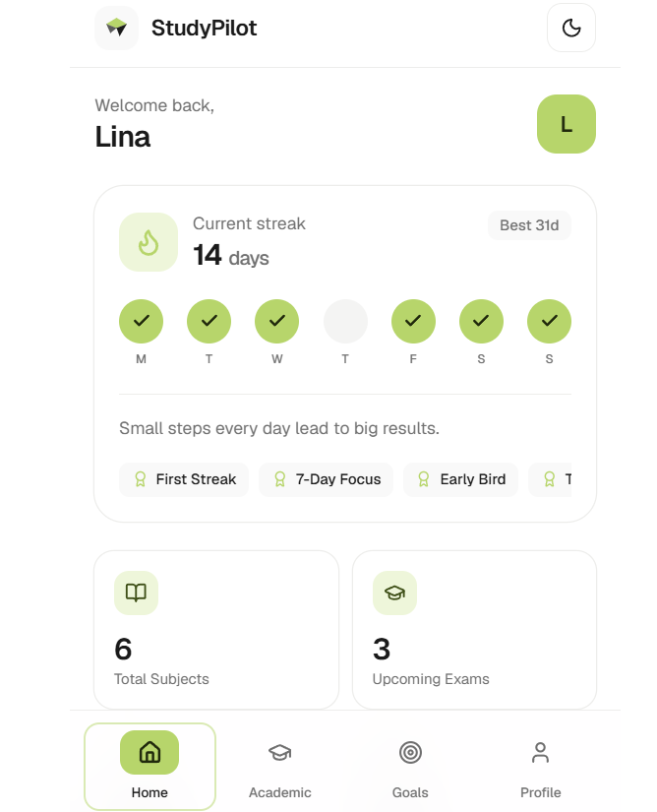657x812 pixels.
Task: Click the flame streak icon
Action: pos(149,242)
